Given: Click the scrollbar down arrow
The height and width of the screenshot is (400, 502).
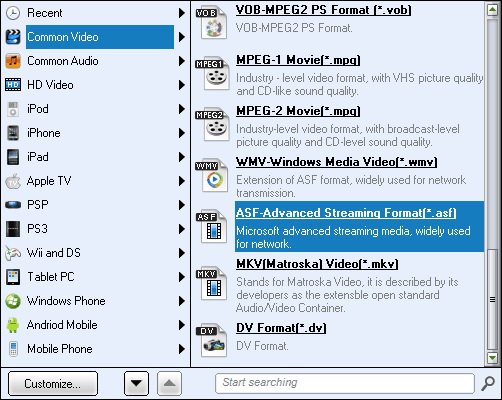Looking at the screenshot, I should (x=492, y=358).
